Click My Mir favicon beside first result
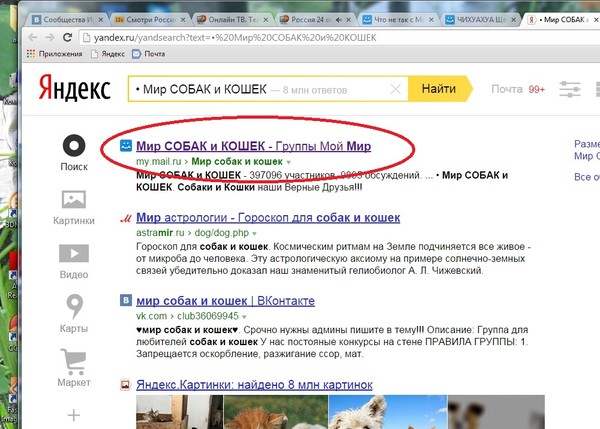Screen dimensions: 600x429 coord(126,145)
